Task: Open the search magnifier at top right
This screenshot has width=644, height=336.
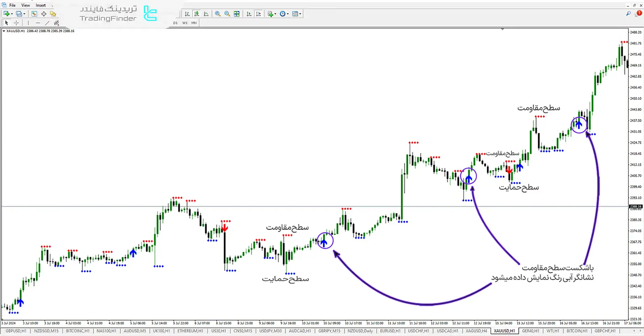Action: 628,14
